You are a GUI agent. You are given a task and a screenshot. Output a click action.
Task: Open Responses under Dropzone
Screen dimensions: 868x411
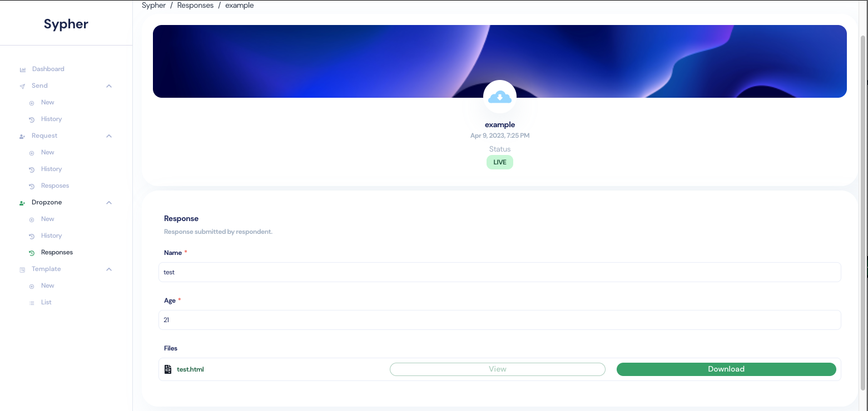(57, 252)
